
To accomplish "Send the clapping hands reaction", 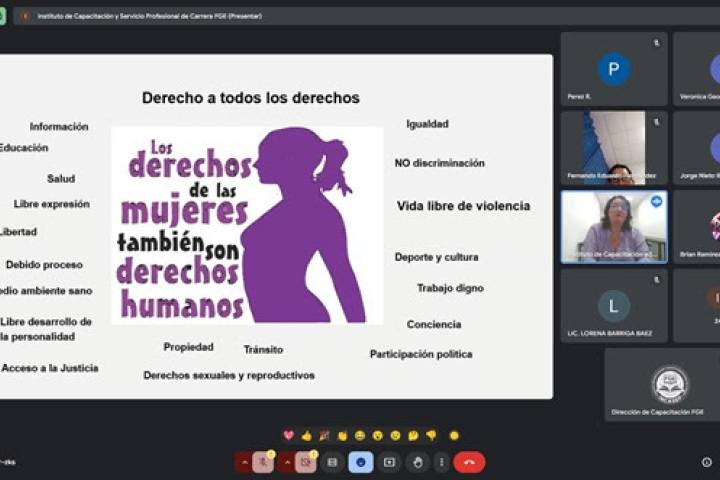I will 342,436.
